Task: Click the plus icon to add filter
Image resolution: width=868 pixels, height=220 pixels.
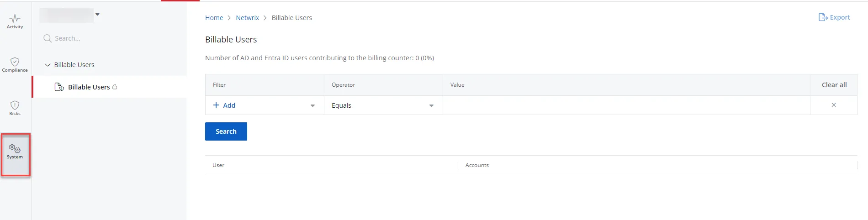Action: 216,105
